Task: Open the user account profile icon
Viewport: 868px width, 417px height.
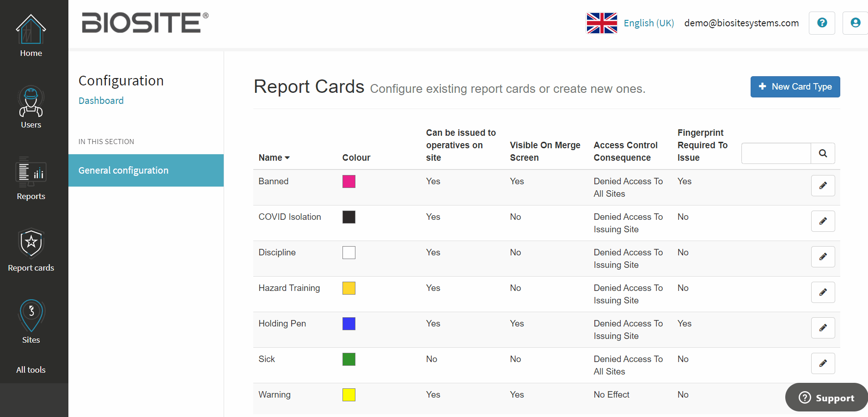Action: click(855, 23)
